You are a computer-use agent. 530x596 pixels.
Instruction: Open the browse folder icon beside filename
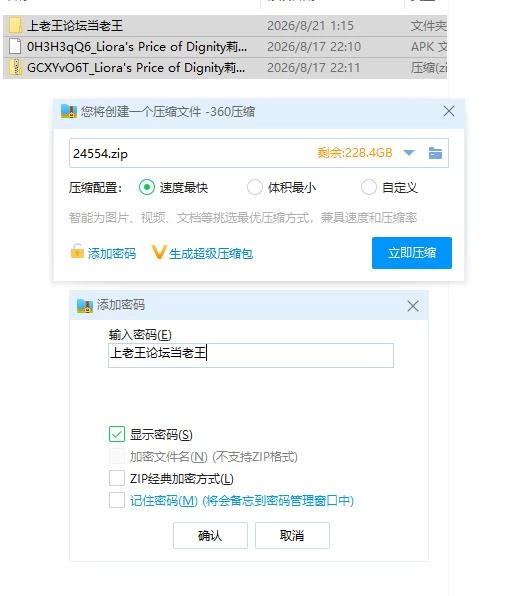coord(435,153)
